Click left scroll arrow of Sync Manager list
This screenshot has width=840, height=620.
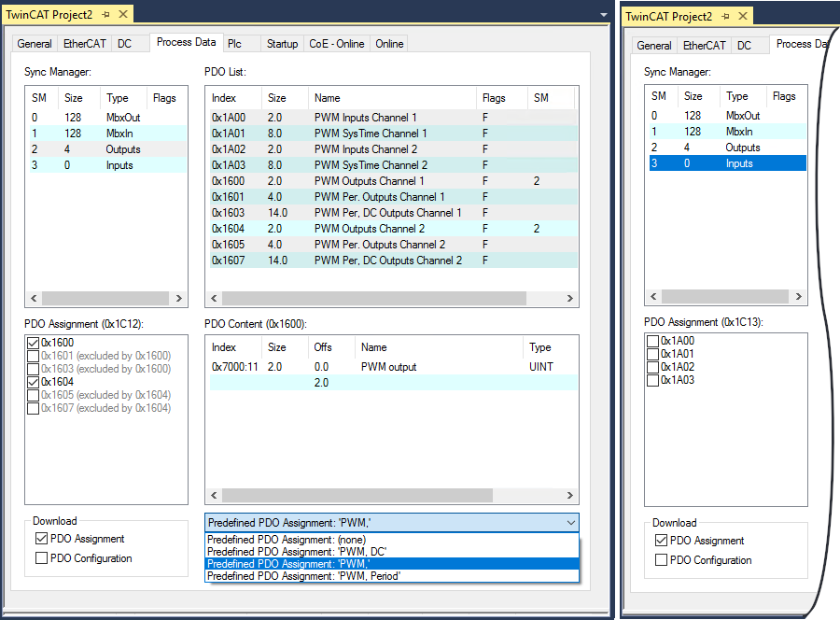[x=34, y=299]
